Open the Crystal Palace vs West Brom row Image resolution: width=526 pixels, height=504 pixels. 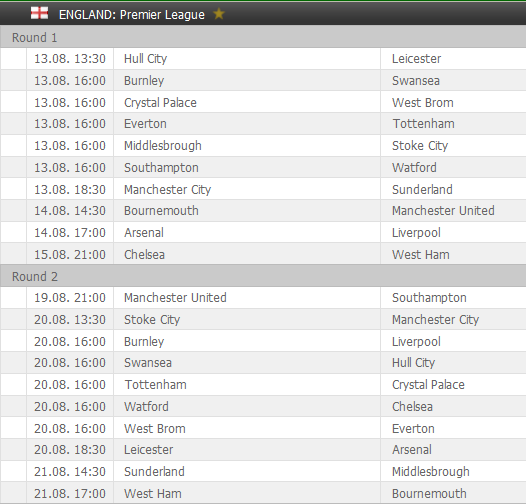coord(263,102)
